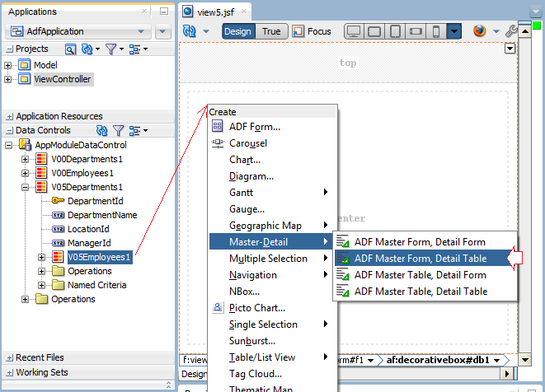Viewport: 545px width, 392px height.
Task: Expand the Application Resources section
Action: (x=10, y=117)
